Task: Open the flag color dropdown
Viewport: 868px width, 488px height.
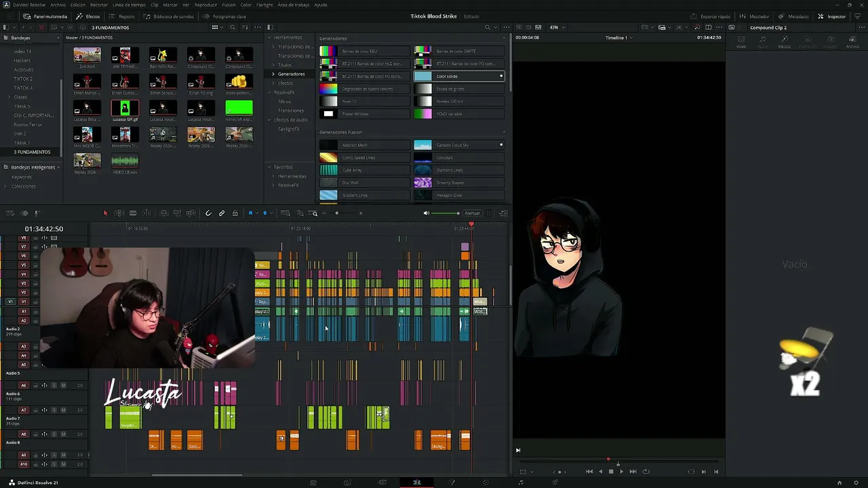Action: tap(256, 213)
